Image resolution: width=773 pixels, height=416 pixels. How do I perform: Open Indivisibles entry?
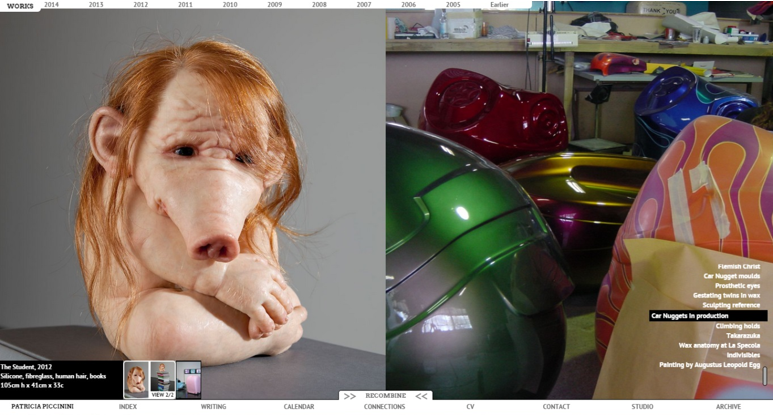[743, 355]
